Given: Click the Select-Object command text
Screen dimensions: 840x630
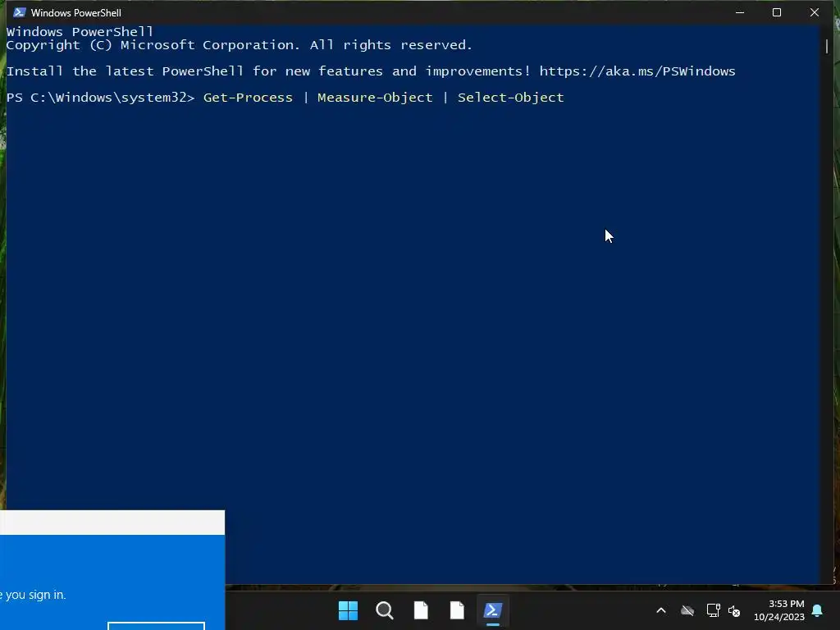Looking at the screenshot, I should coord(510,98).
